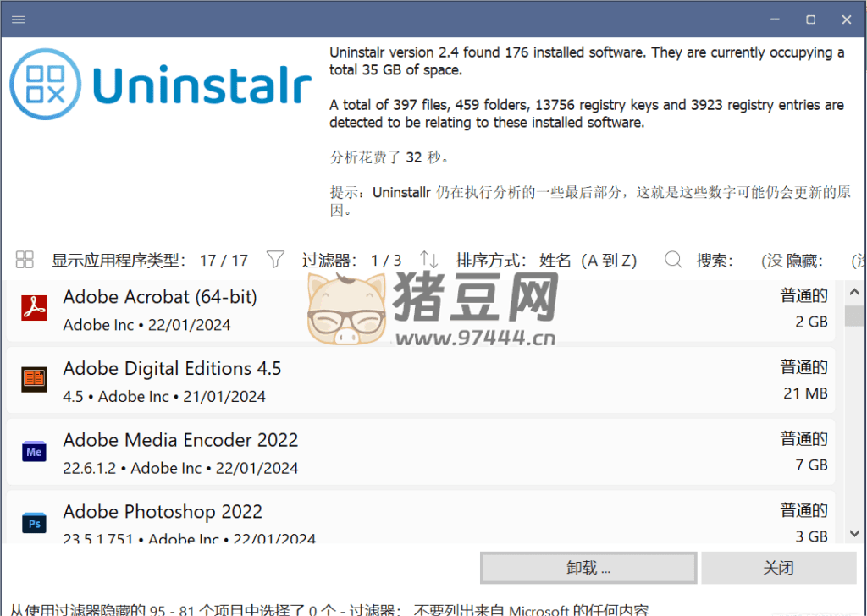Open the hamburger menu icon
Viewport: 867px width, 616px height.
tap(19, 19)
